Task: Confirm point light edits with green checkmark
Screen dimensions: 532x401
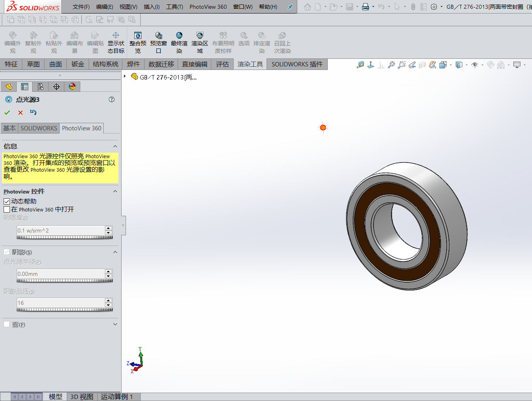Action: click(7, 112)
